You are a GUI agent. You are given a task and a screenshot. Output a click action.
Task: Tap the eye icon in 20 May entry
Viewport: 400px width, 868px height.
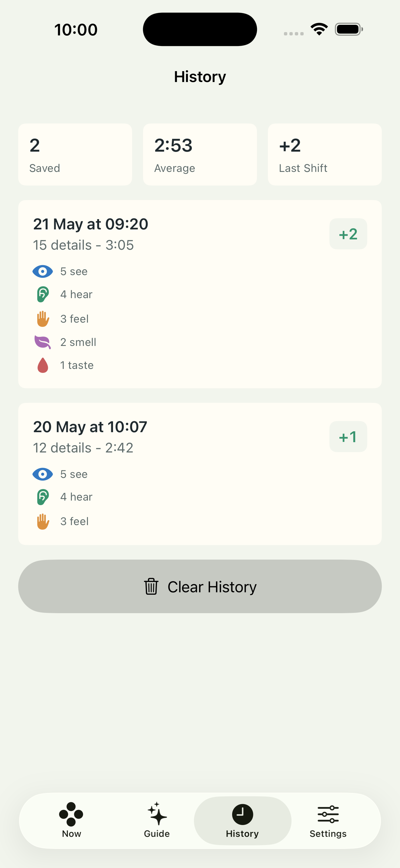(42, 474)
